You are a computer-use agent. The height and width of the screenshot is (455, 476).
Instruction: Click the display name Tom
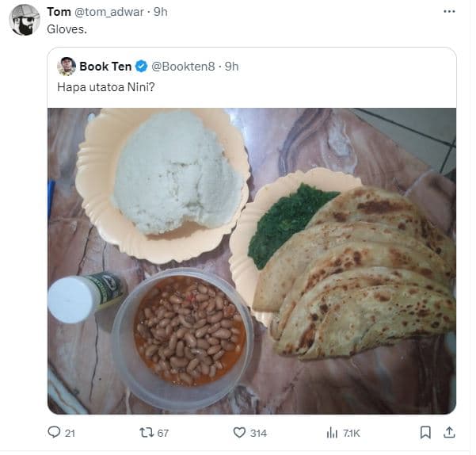(59, 11)
